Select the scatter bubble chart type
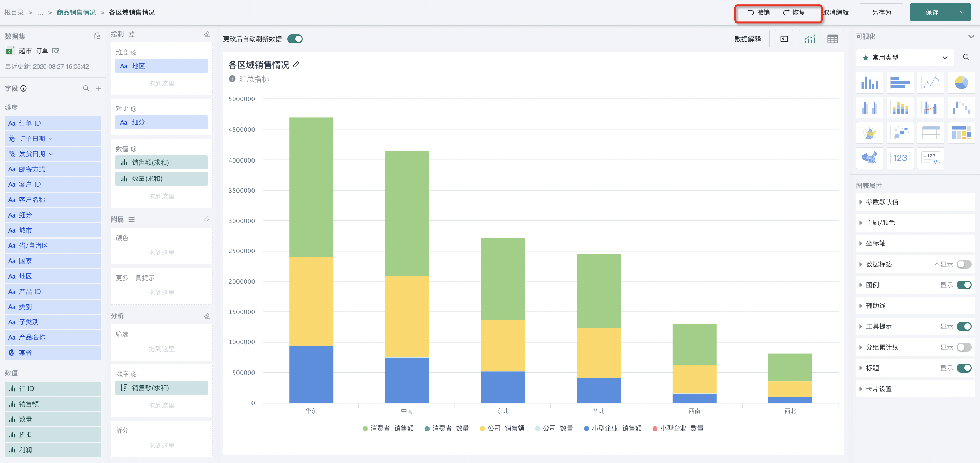980x463 pixels. [900, 133]
